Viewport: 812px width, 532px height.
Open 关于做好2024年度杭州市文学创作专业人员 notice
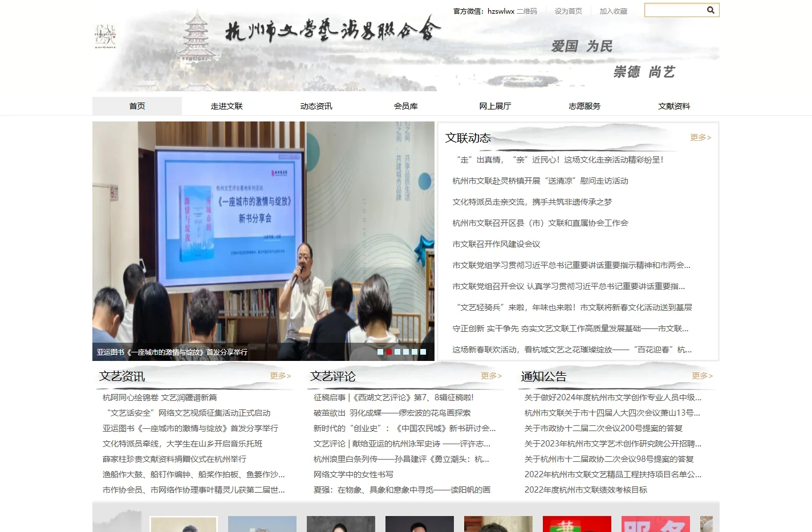pos(613,397)
